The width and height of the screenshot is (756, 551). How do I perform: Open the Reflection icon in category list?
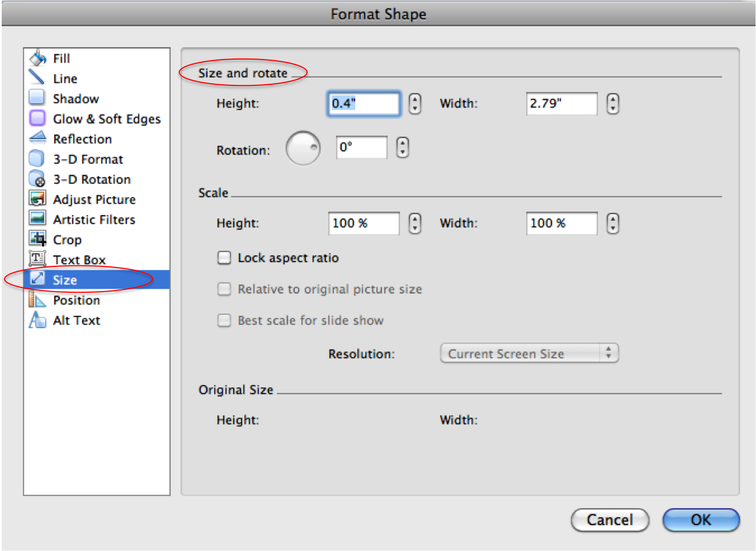[37, 139]
